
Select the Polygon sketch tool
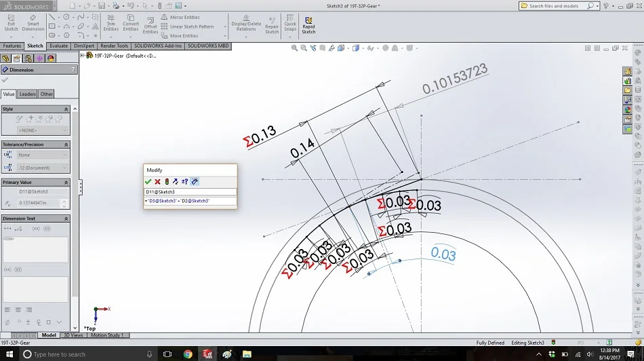[66, 35]
